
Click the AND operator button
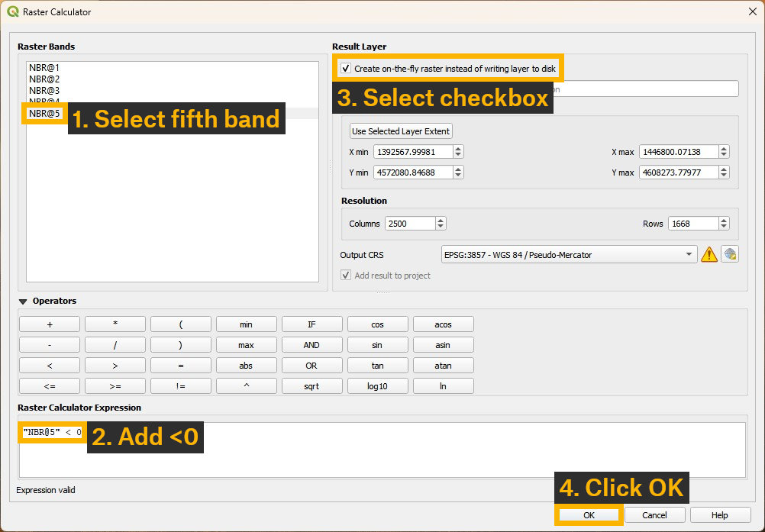tap(311, 345)
